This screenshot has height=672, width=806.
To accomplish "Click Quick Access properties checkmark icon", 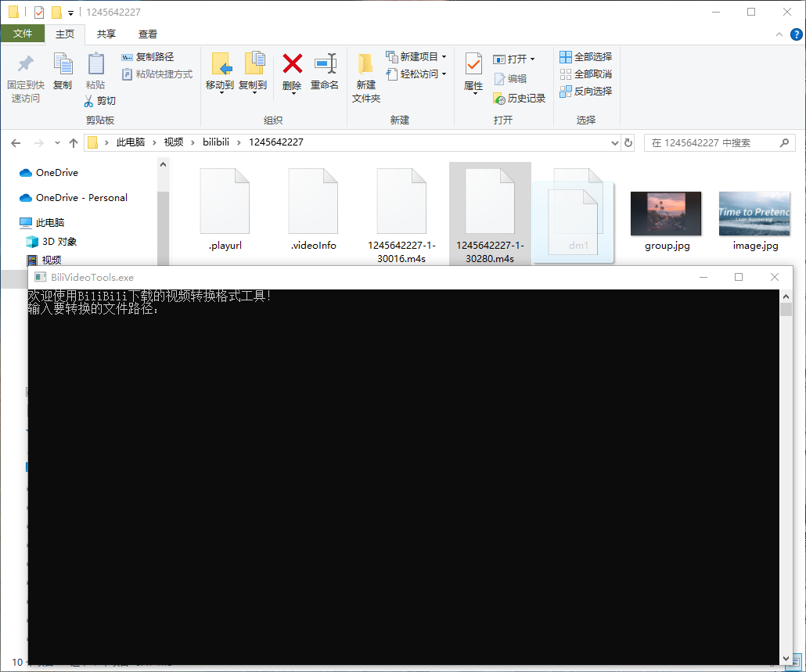I will [x=39, y=13].
